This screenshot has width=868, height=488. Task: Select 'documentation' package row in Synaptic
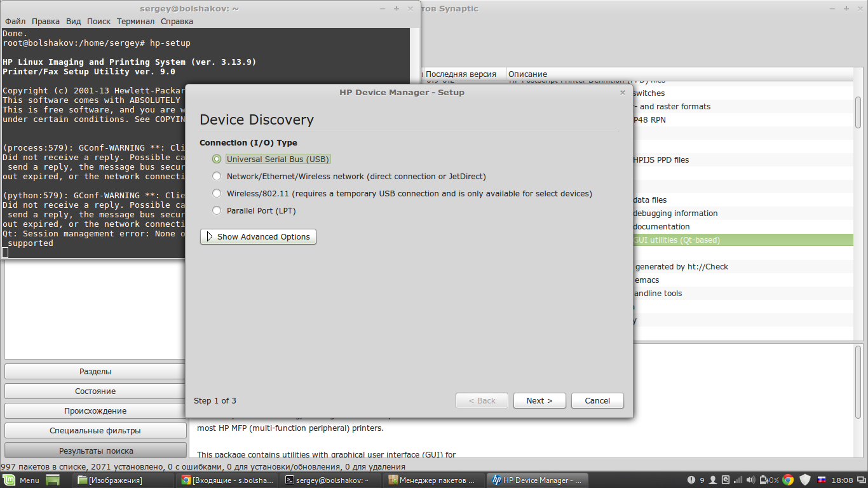pos(742,227)
